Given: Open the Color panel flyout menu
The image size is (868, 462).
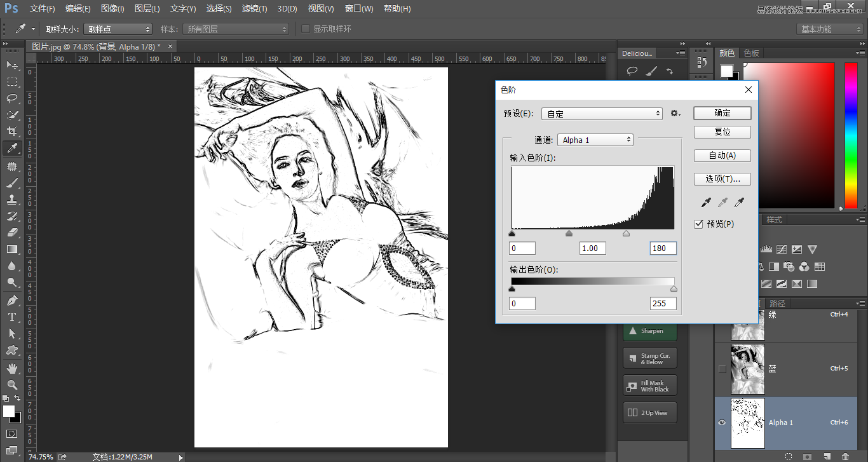Looking at the screenshot, I should click(x=860, y=53).
